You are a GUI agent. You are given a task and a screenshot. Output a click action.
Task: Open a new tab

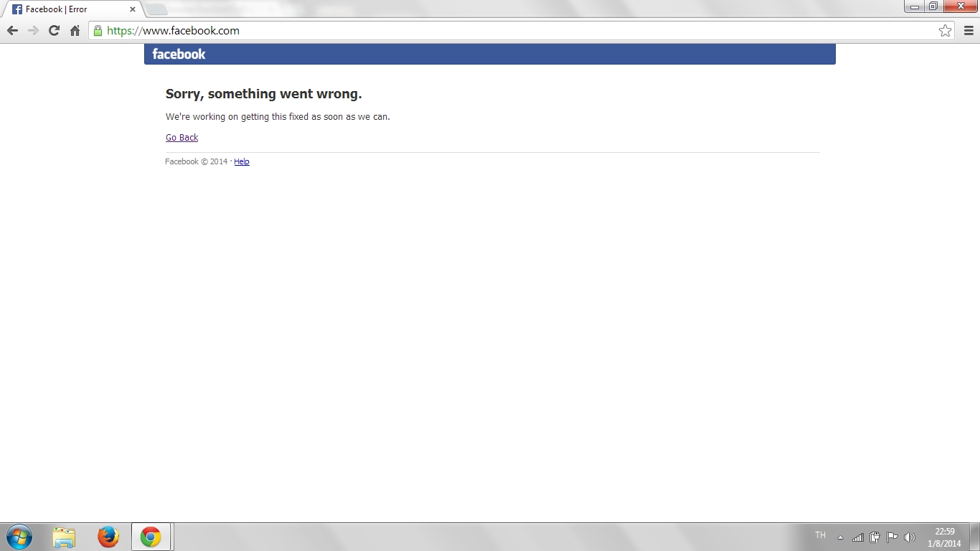pyautogui.click(x=156, y=9)
